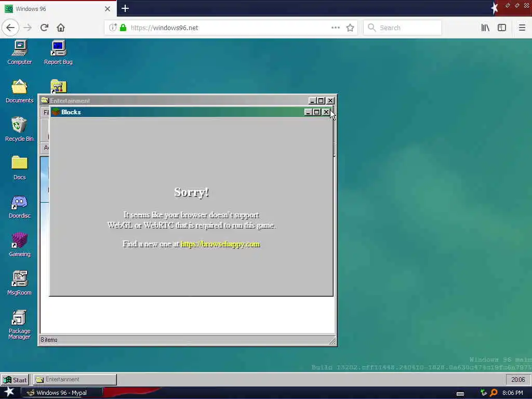Click the Entertainment window resize grip
The image size is (532, 399).
(x=332, y=341)
